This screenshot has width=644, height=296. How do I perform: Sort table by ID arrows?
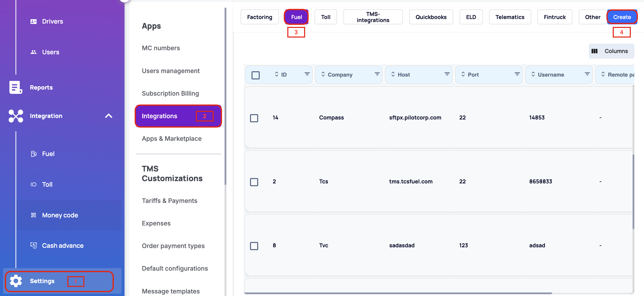pyautogui.click(x=276, y=74)
